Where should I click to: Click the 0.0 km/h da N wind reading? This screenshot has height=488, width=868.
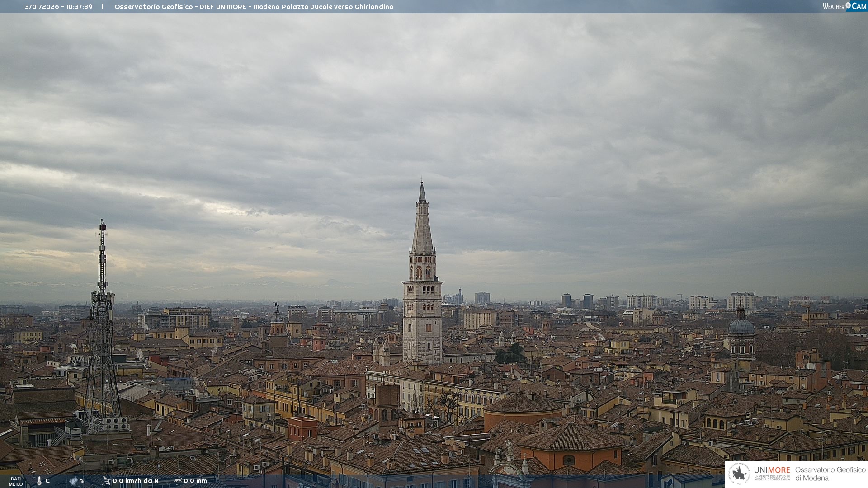136,481
